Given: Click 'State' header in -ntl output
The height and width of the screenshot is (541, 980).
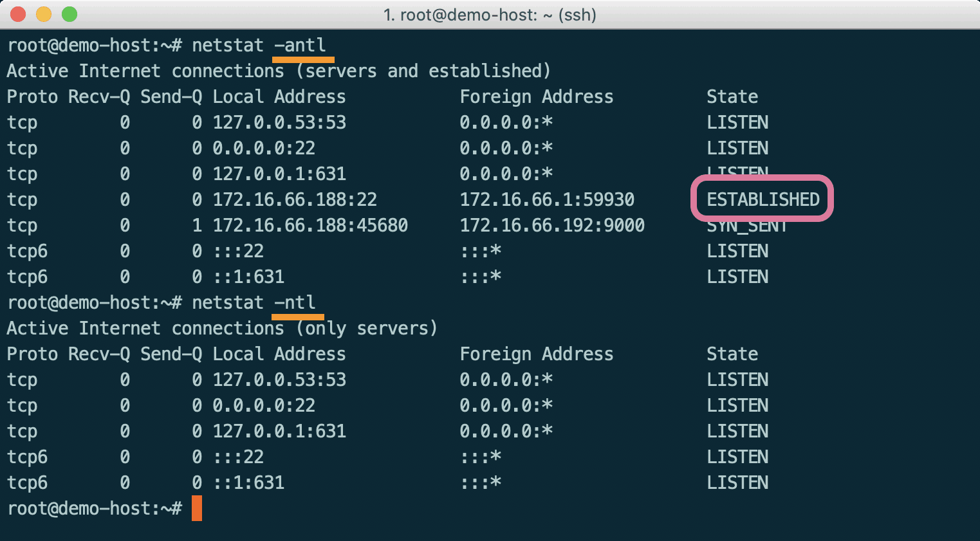Looking at the screenshot, I should [732, 354].
